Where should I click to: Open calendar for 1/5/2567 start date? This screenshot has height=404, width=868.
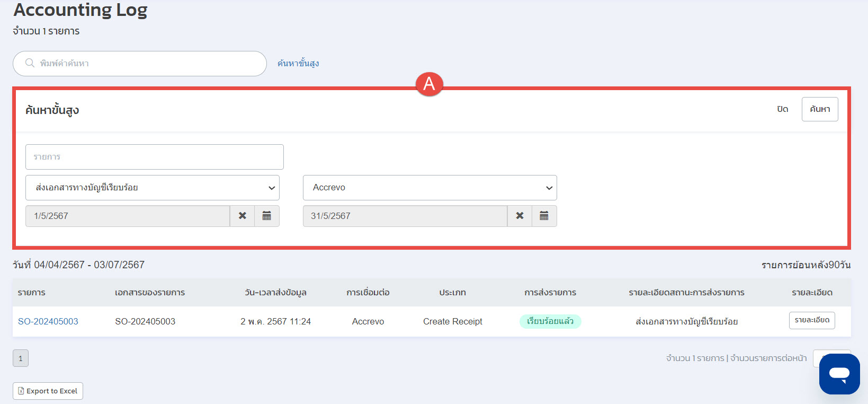[267, 216]
